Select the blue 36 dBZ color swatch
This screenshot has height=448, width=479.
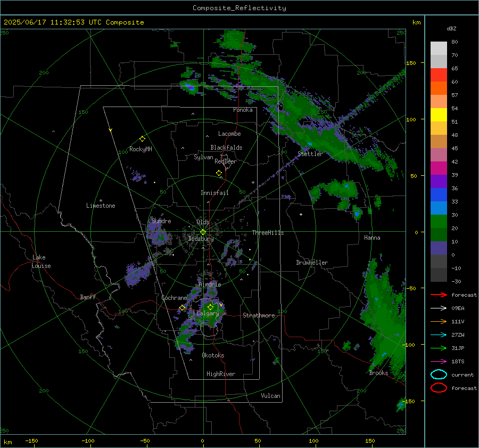click(439, 195)
